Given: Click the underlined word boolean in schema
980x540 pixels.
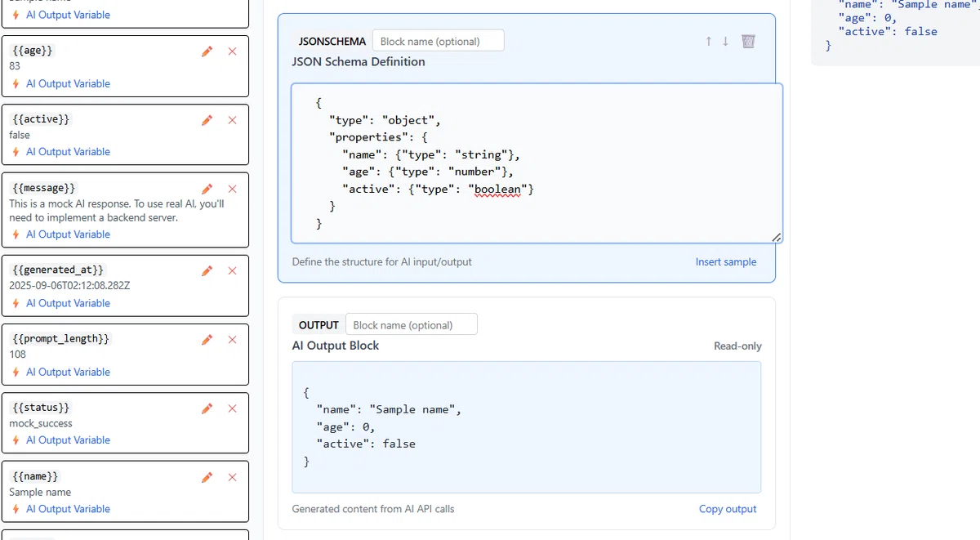Looking at the screenshot, I should 498,189.
